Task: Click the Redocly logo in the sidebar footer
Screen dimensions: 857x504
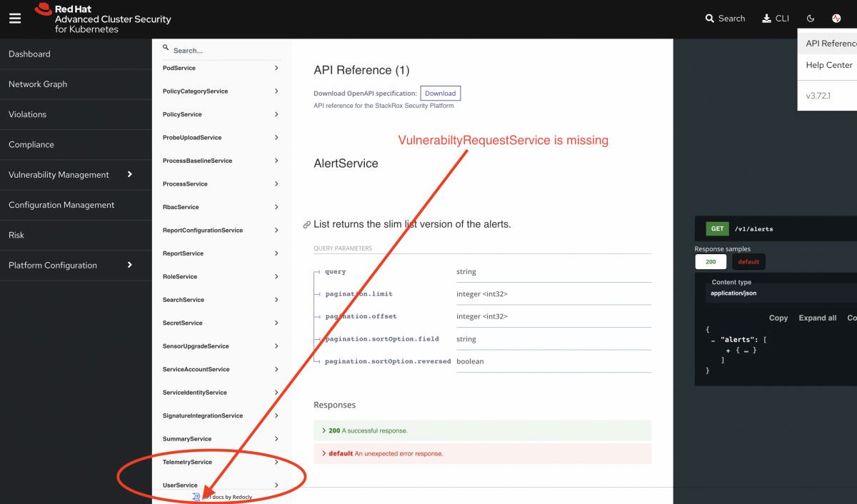Action: (196, 496)
